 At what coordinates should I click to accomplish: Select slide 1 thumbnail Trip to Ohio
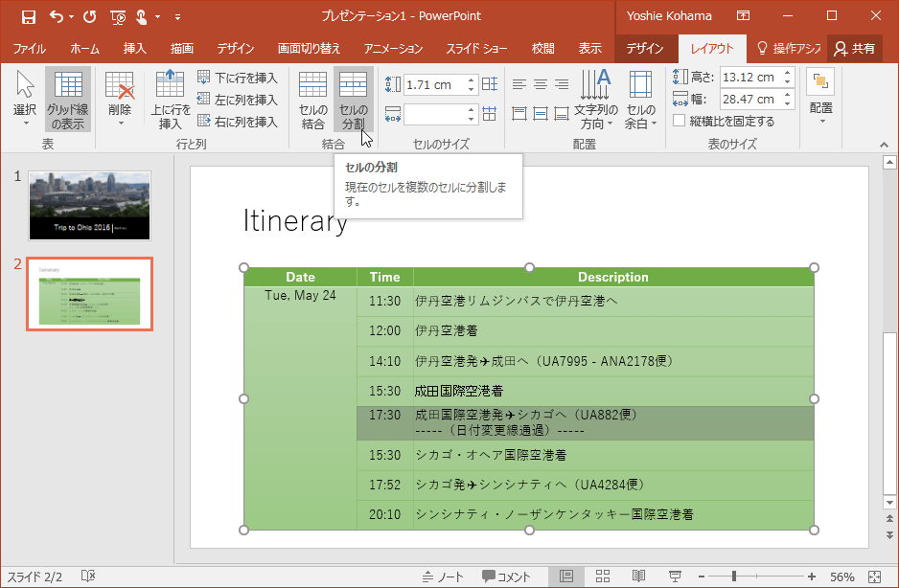[90, 206]
